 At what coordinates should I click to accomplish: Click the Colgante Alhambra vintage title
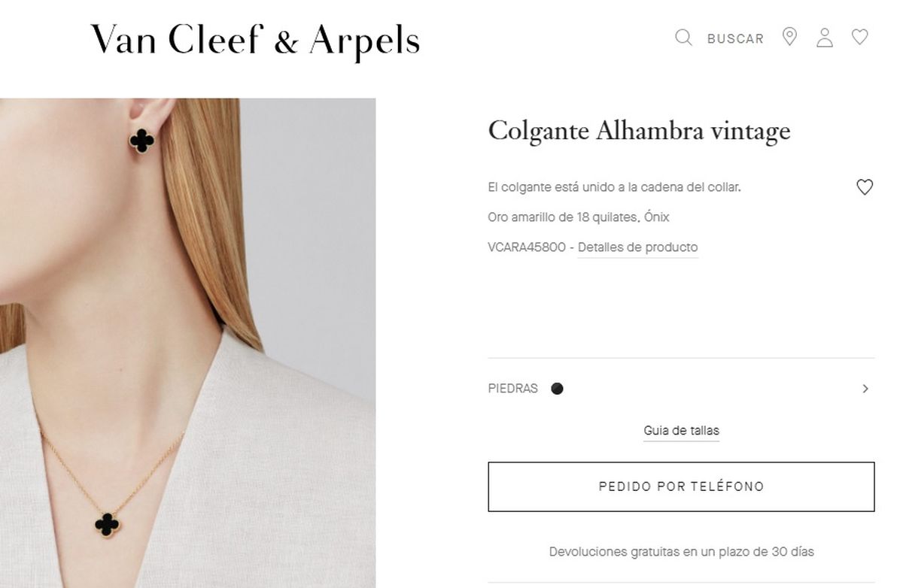(x=639, y=131)
